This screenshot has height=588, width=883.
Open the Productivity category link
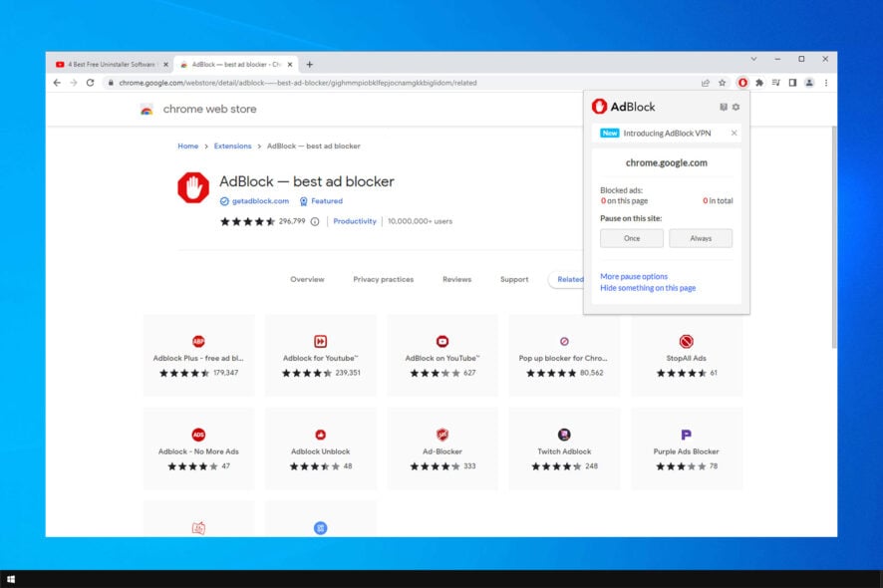354,222
